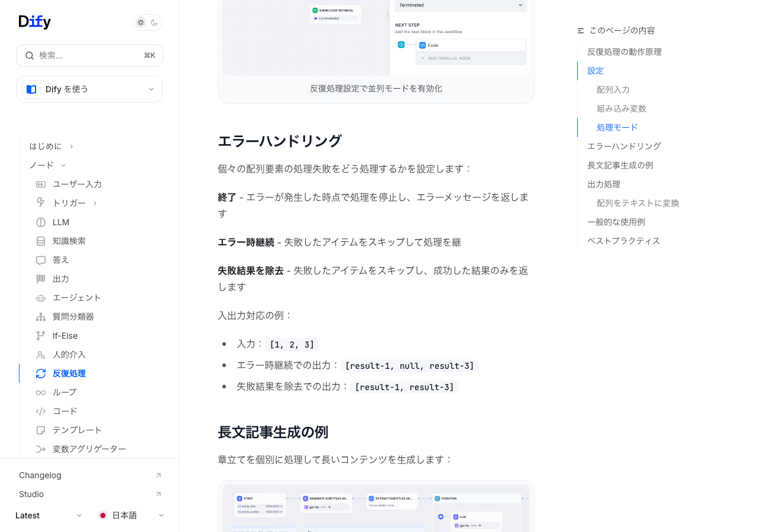Expand the トリガー submenu chevron
The image size is (757, 532).
click(95, 203)
